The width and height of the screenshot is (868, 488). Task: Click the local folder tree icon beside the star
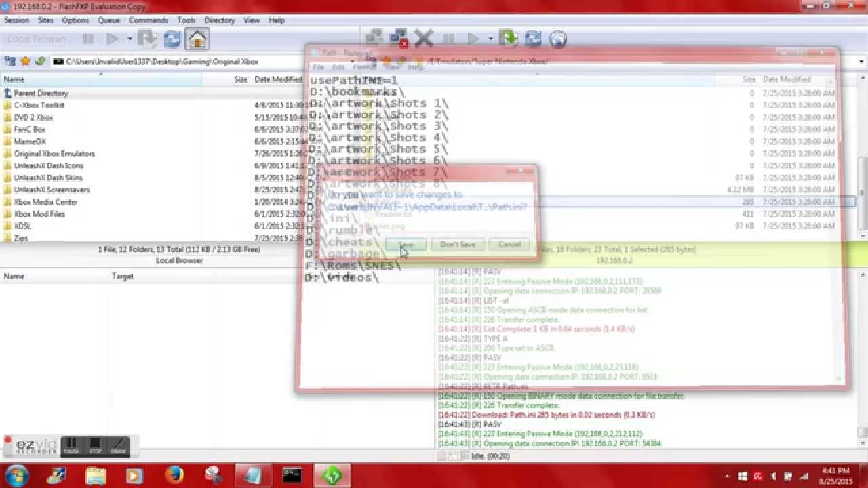coord(10,61)
